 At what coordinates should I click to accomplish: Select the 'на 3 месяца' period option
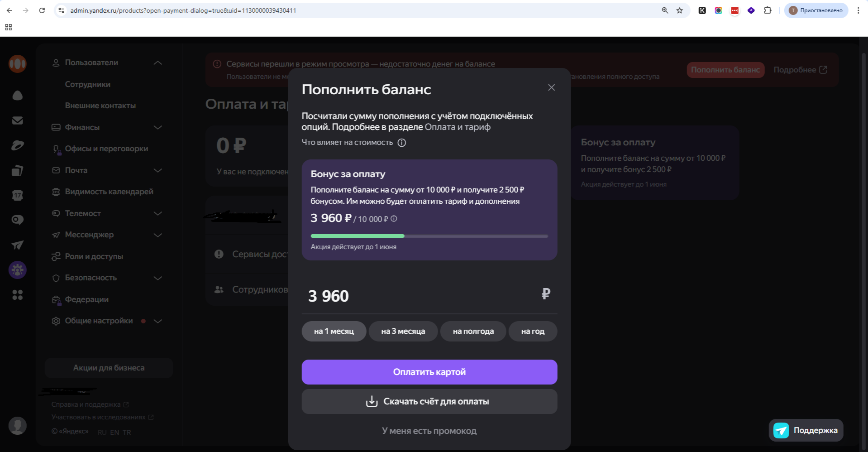pyautogui.click(x=403, y=331)
